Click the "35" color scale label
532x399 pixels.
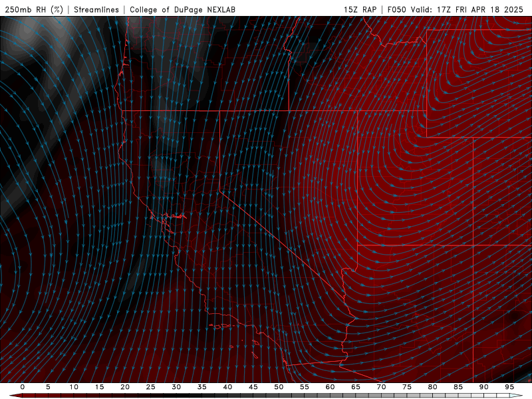click(202, 387)
